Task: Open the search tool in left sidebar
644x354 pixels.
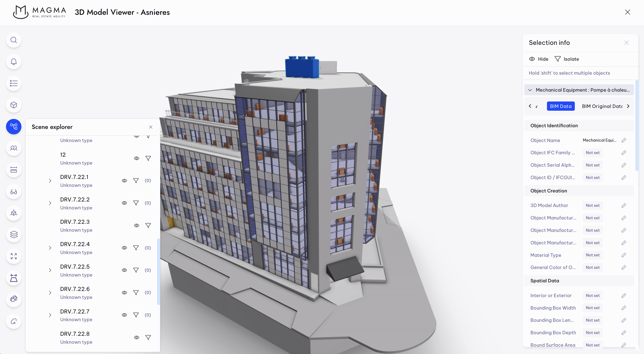Action: tap(14, 40)
